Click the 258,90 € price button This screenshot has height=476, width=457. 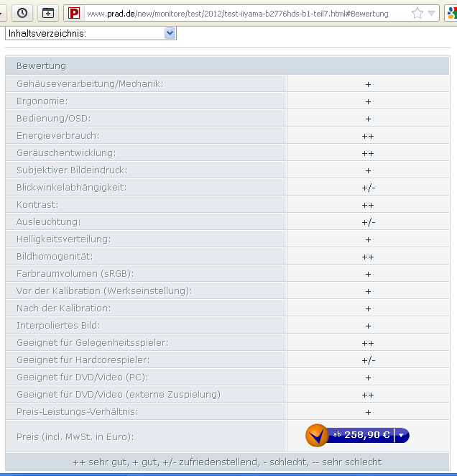(x=361, y=435)
